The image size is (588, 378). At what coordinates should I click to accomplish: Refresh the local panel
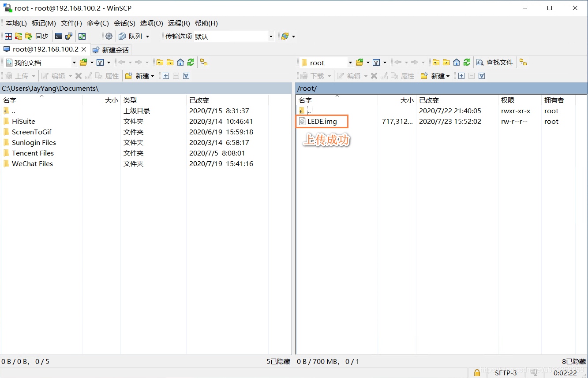click(x=191, y=63)
